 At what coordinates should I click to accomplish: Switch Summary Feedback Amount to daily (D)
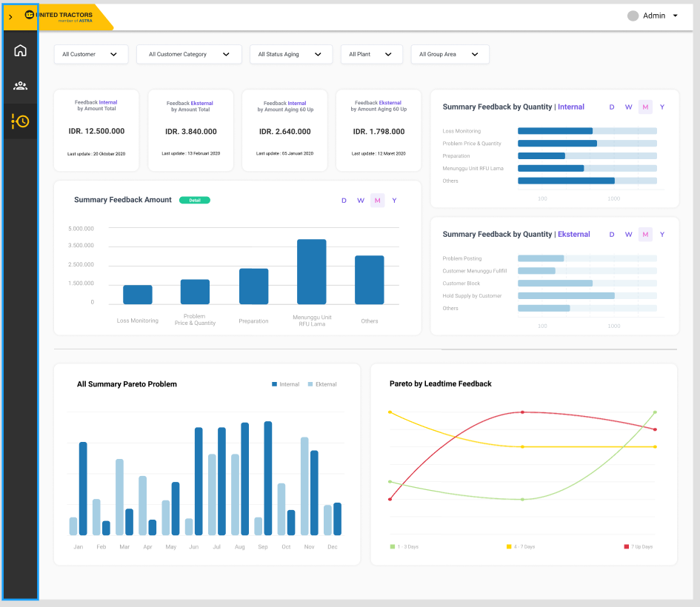coord(344,201)
